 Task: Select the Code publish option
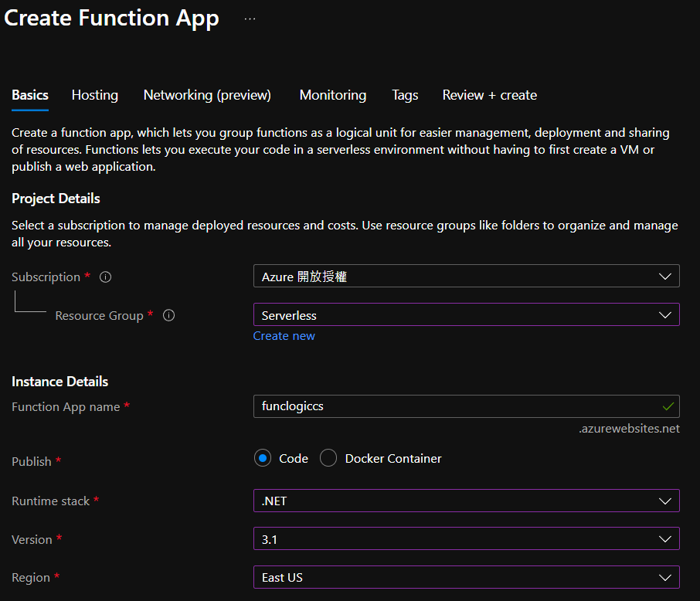(263, 458)
